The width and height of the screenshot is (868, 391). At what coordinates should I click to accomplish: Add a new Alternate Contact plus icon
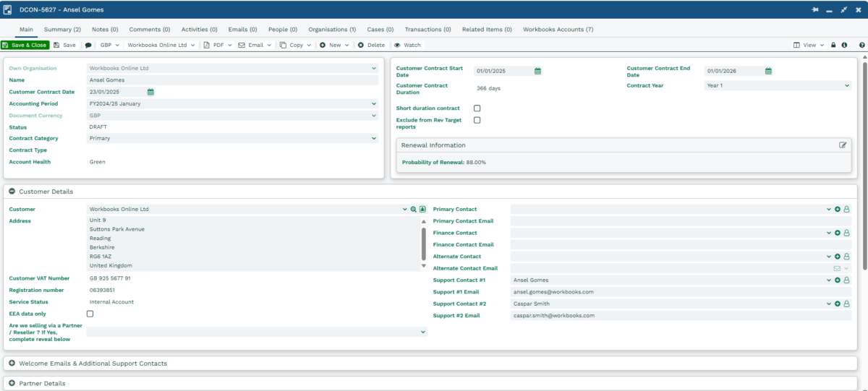(x=838, y=257)
